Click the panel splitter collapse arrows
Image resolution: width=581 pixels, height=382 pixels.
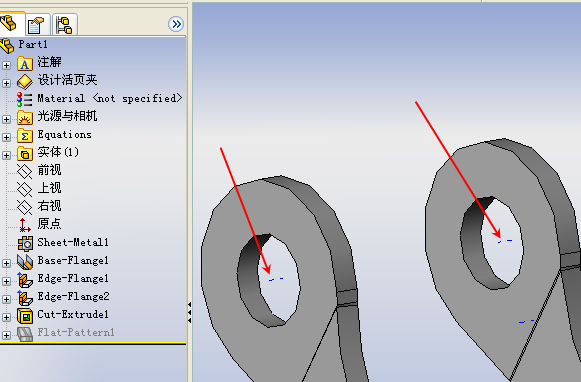click(189, 313)
